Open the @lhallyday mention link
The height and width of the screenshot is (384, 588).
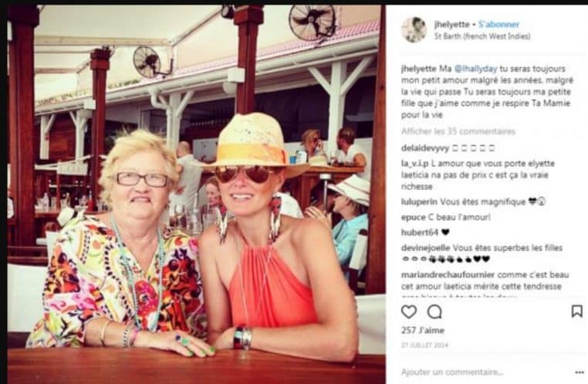[x=475, y=69]
